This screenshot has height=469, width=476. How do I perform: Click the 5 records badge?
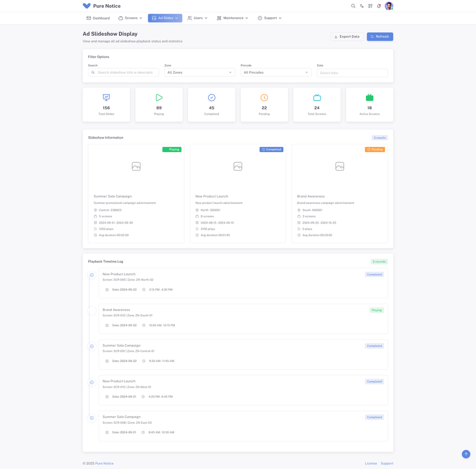pyautogui.click(x=379, y=262)
